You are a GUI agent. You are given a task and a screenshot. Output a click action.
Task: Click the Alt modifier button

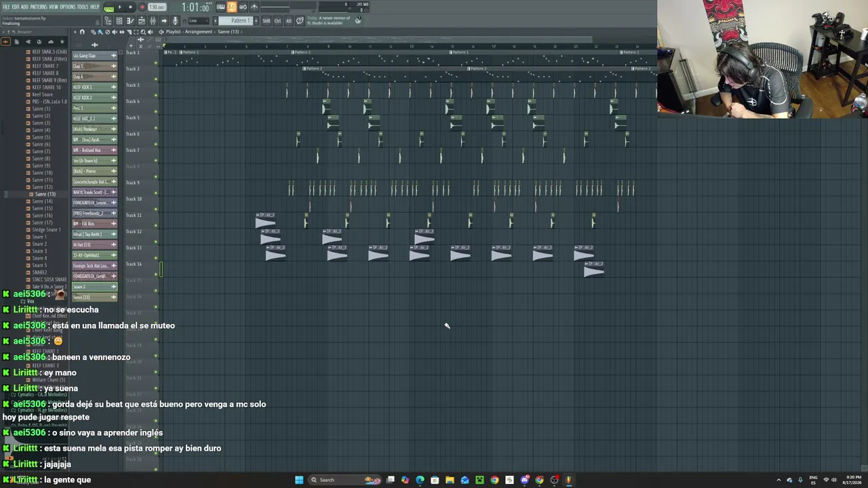click(x=288, y=21)
